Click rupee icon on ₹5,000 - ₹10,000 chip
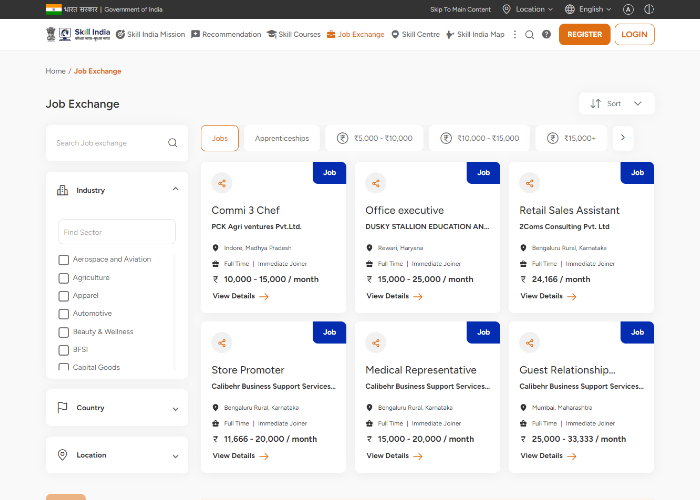The image size is (700, 500). (342, 138)
